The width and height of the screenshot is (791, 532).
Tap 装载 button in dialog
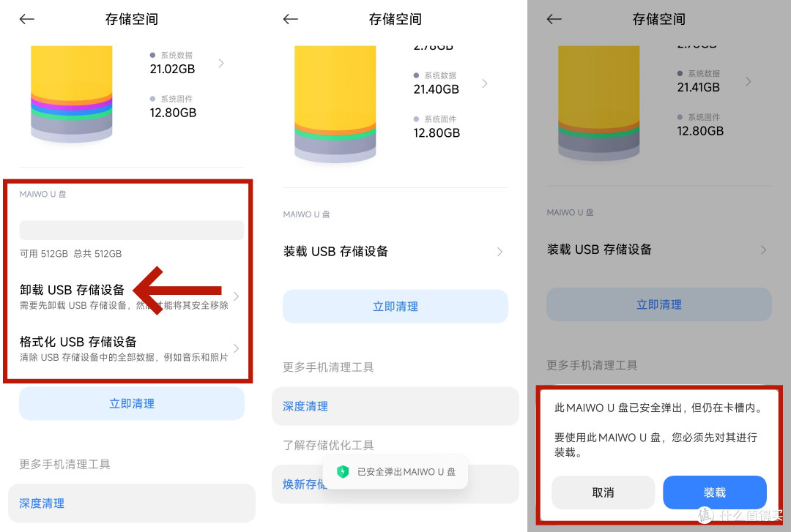tap(714, 492)
